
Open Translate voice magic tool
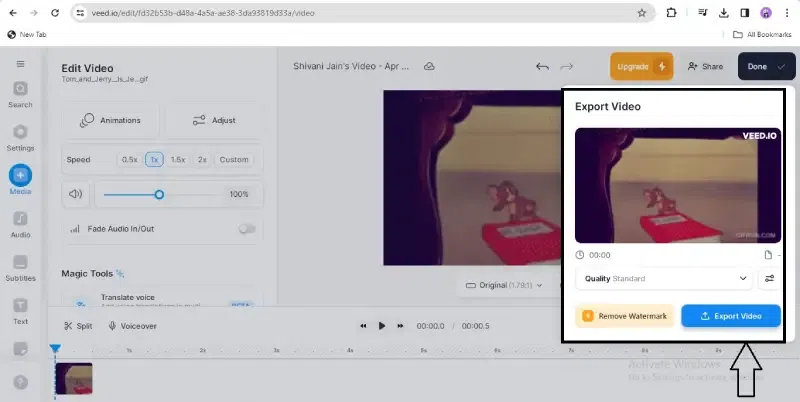point(162,300)
